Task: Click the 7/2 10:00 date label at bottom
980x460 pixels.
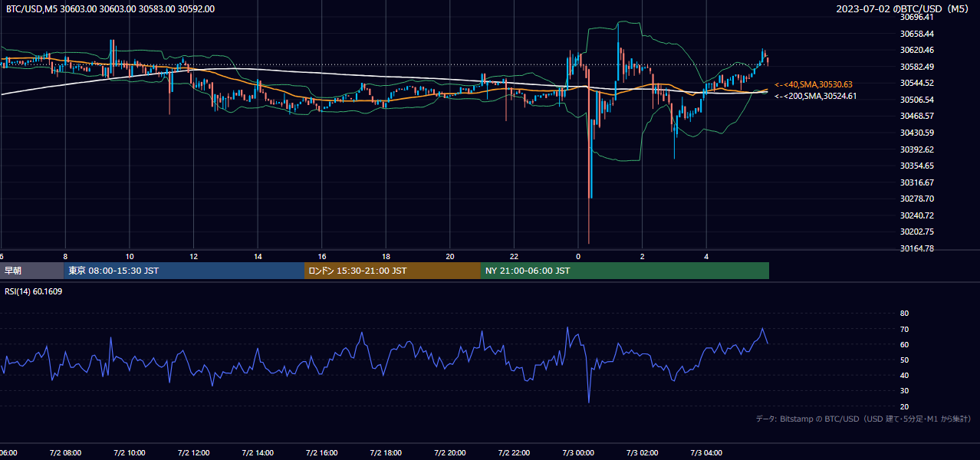Action: [x=130, y=453]
